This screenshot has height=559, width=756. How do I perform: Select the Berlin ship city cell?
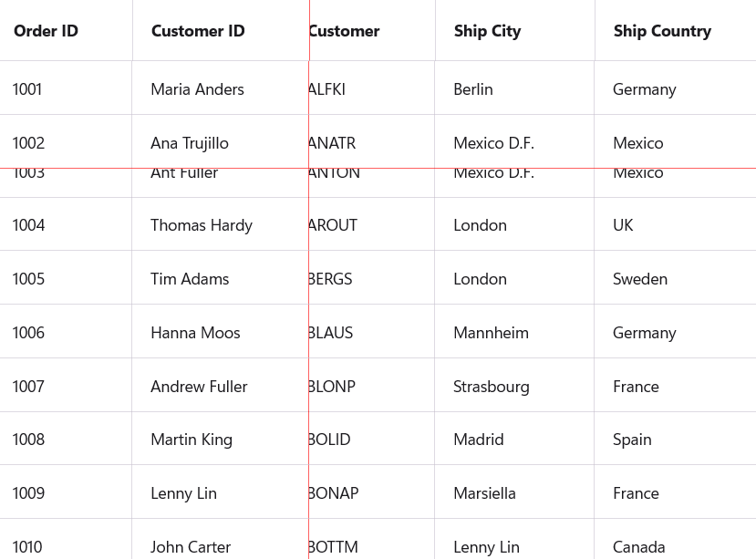tap(473, 89)
